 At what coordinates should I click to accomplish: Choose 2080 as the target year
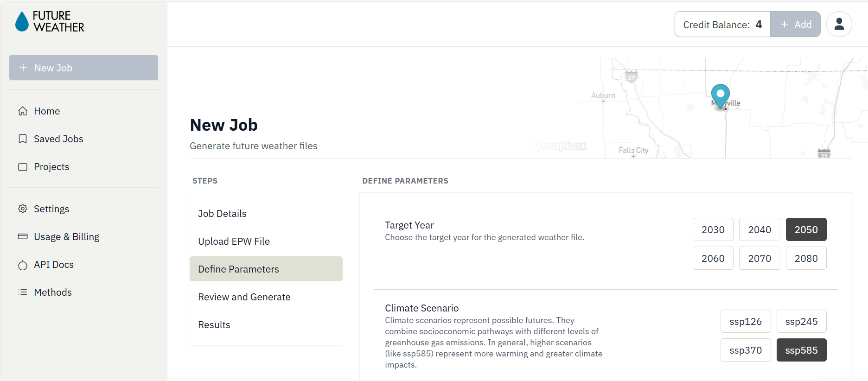click(x=806, y=259)
